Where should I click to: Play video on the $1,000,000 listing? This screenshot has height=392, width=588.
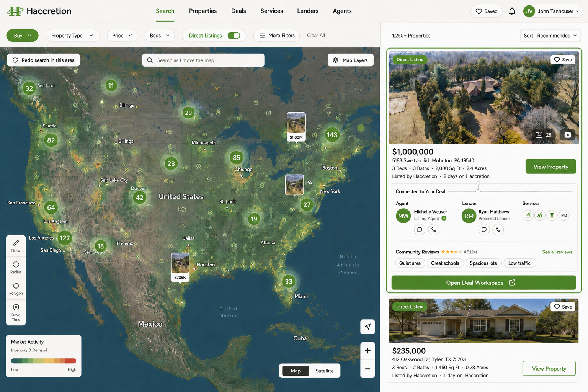(568, 135)
